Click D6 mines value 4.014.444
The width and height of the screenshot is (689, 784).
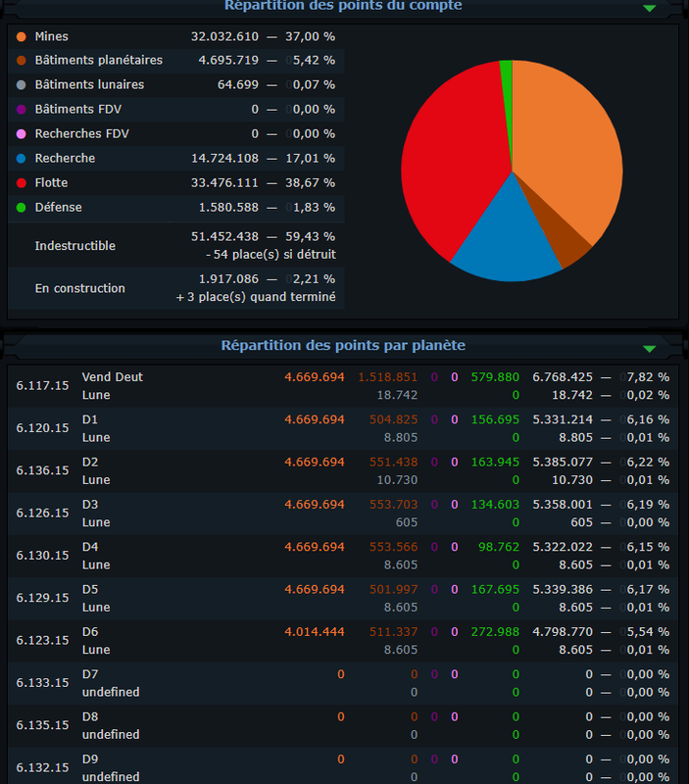tap(315, 632)
